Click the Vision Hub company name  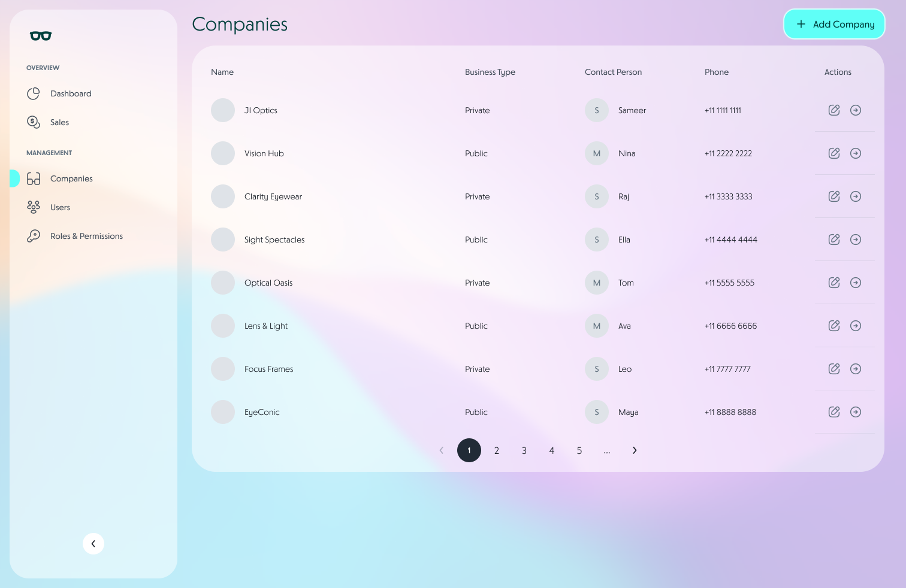click(x=264, y=153)
